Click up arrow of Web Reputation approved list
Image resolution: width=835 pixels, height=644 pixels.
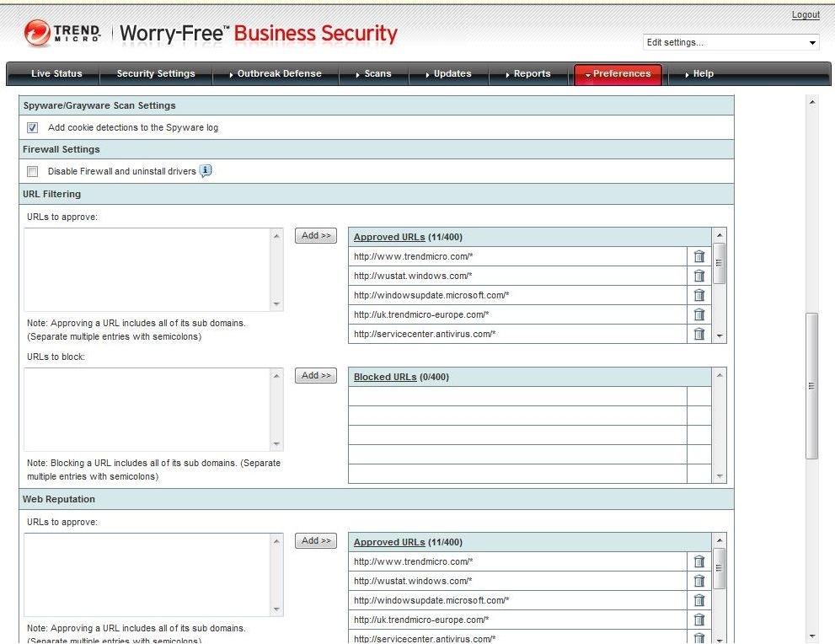(x=720, y=540)
